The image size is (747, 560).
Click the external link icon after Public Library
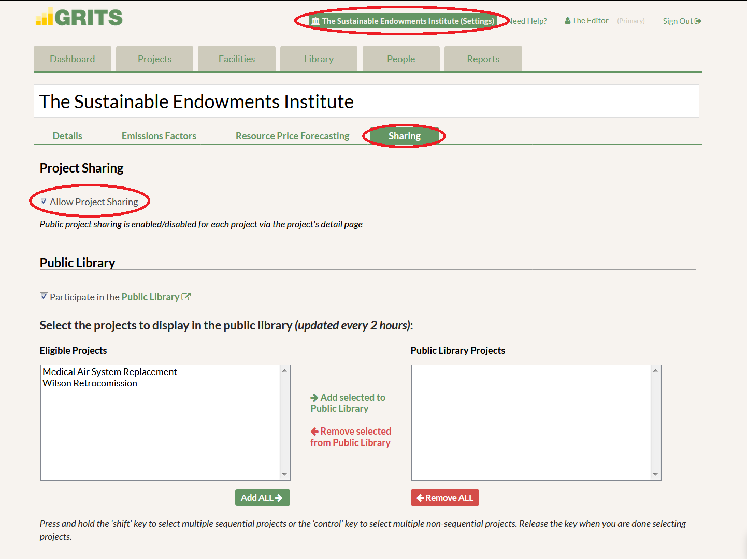pos(186,297)
